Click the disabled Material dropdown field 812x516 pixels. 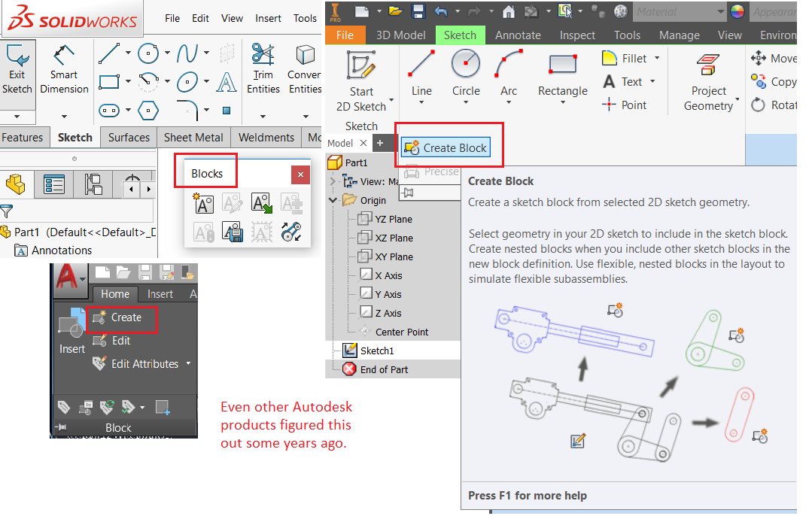680,11
